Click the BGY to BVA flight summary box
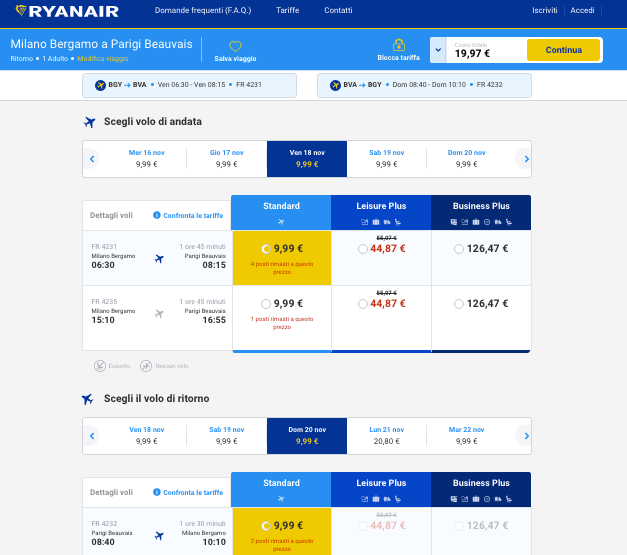 189,85
